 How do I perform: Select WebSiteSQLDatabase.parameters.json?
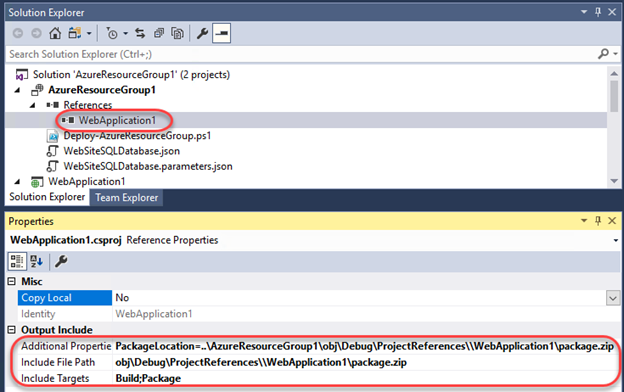148,166
